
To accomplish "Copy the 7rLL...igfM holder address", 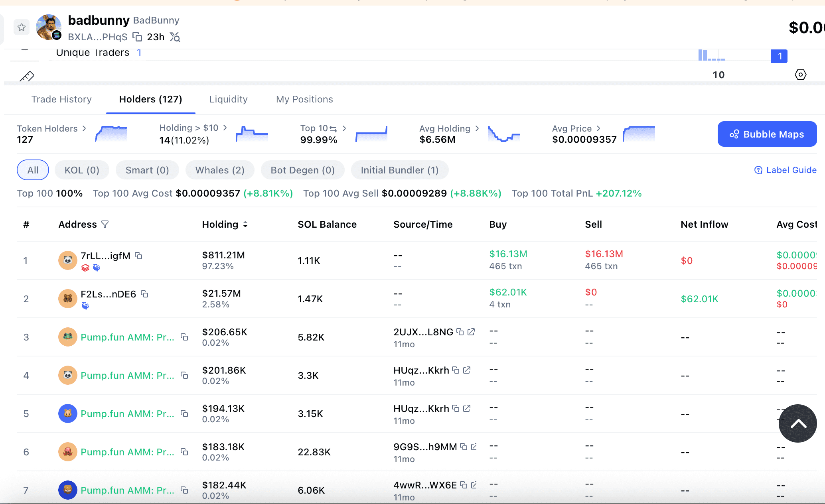I will pyautogui.click(x=138, y=256).
